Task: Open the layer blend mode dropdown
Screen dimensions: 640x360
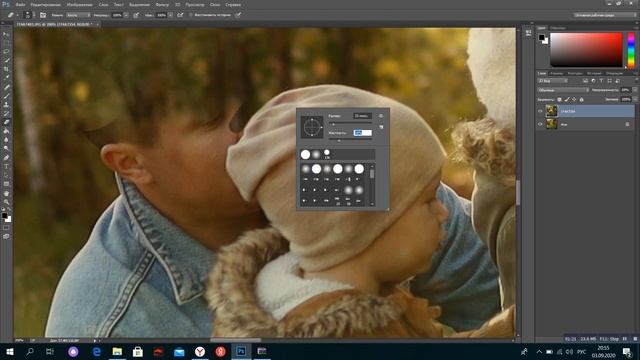Action: click(563, 90)
